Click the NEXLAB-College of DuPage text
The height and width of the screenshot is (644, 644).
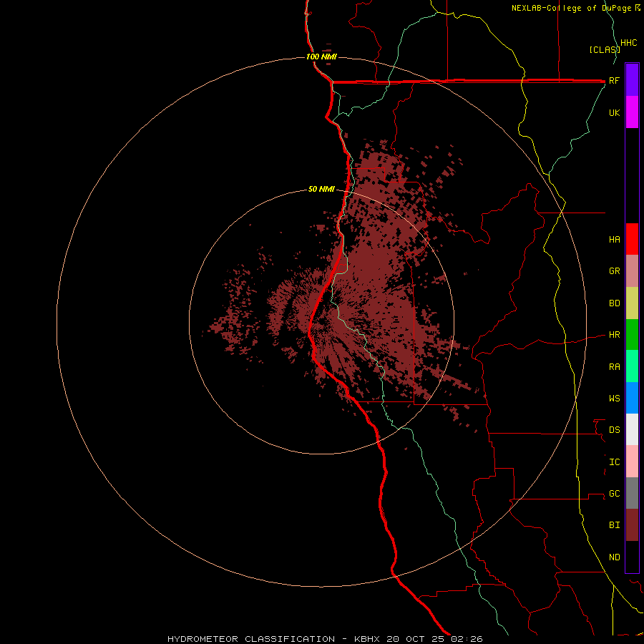572,8
